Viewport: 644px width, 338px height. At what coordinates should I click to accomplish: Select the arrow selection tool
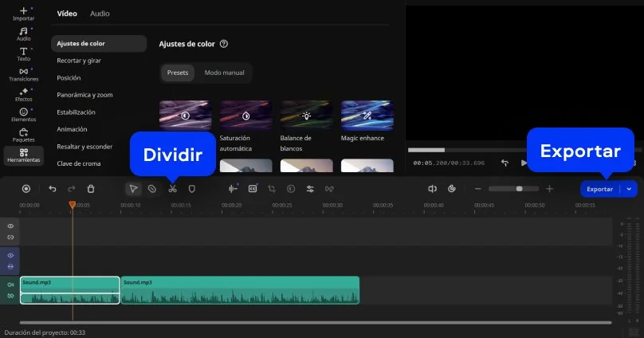(x=134, y=189)
